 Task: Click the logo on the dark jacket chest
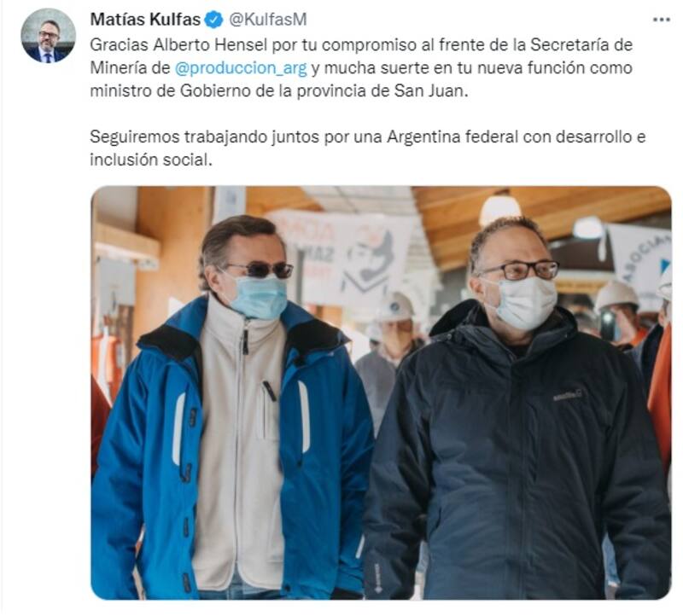[x=567, y=395]
